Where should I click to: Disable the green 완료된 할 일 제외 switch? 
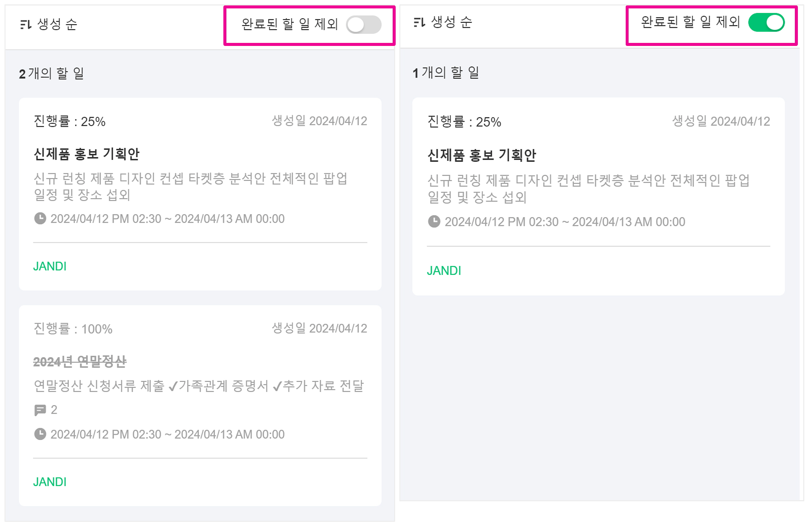coord(766,23)
